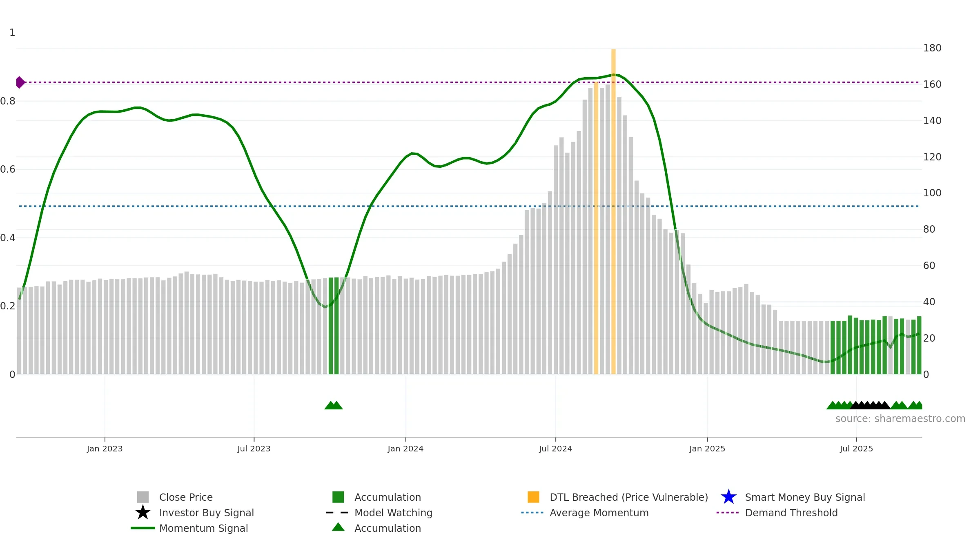This screenshot has width=980, height=551.
Task: Click the blue Smart Money Buy Signal star
Action: (x=728, y=497)
